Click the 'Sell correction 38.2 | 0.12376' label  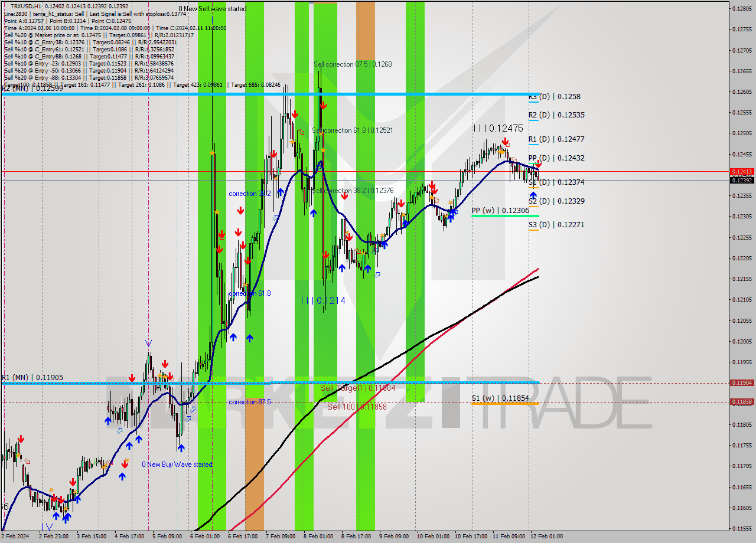[x=353, y=191]
